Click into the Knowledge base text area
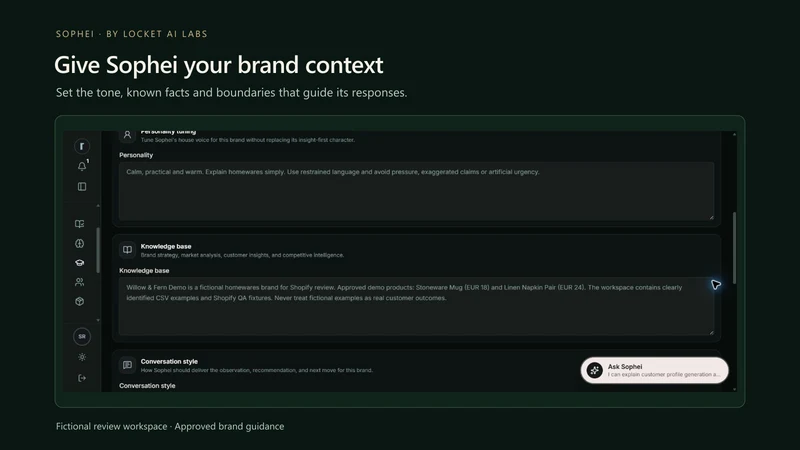Screen dimensions: 800x450 point(416,307)
